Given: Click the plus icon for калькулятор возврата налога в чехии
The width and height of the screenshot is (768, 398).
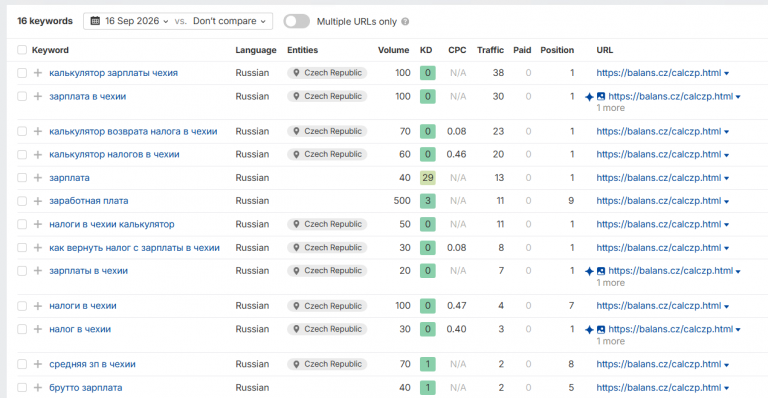Looking at the screenshot, I should 38,131.
